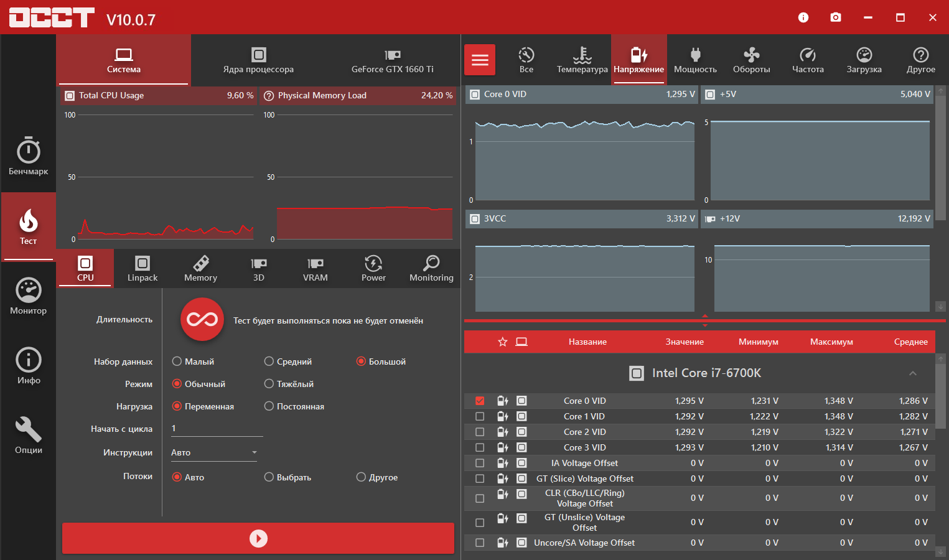Check the Core 3 VID checkbox

point(480,447)
